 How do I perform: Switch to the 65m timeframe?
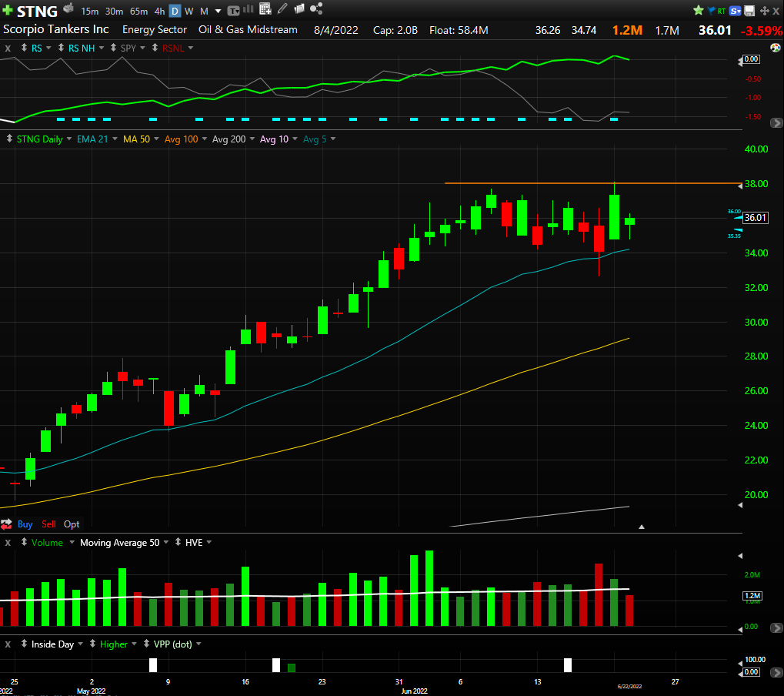(138, 11)
